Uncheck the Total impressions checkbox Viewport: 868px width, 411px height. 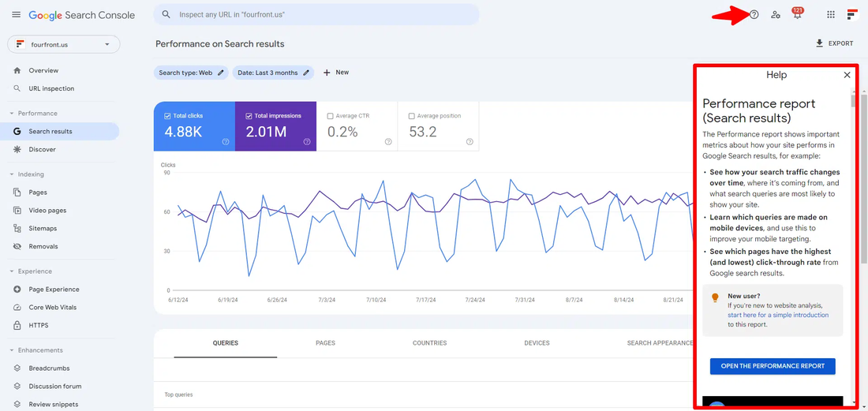249,116
